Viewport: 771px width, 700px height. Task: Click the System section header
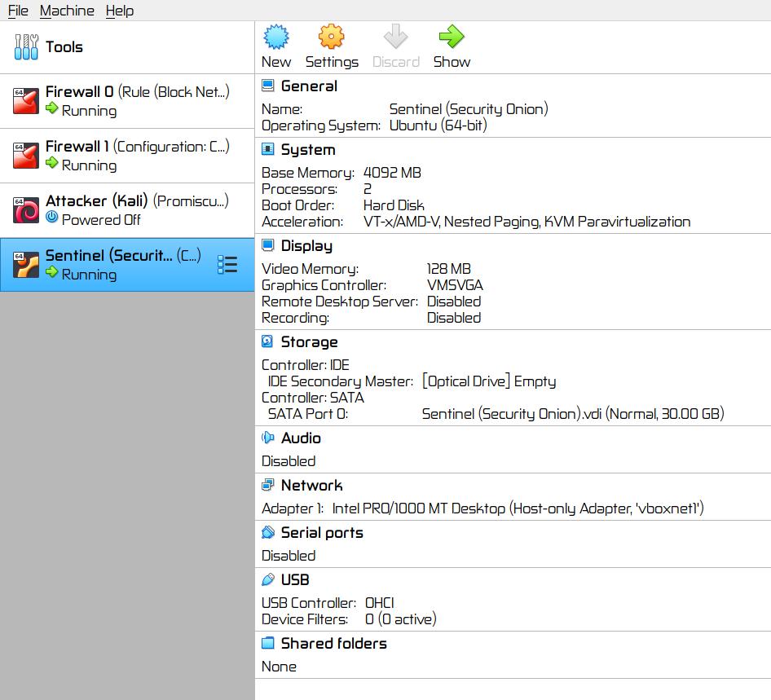(x=307, y=150)
